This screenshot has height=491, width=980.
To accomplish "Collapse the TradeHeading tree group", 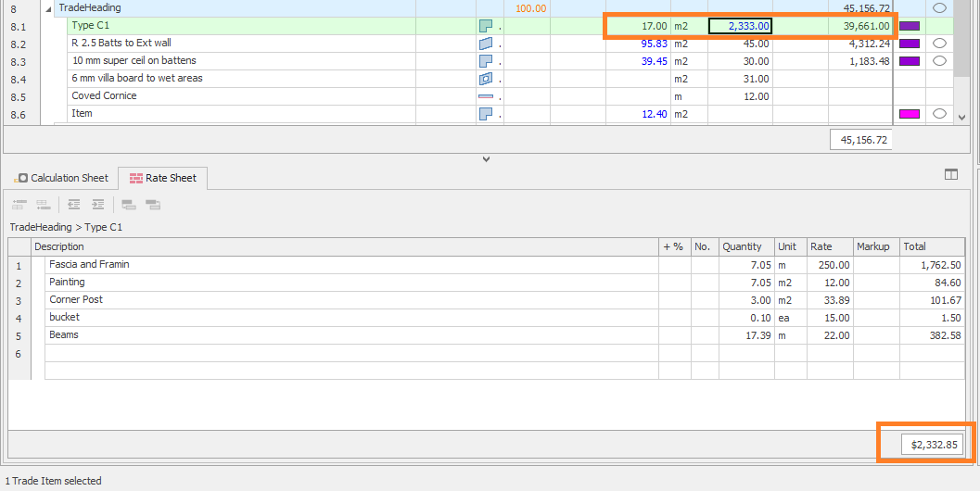I will [49, 8].
